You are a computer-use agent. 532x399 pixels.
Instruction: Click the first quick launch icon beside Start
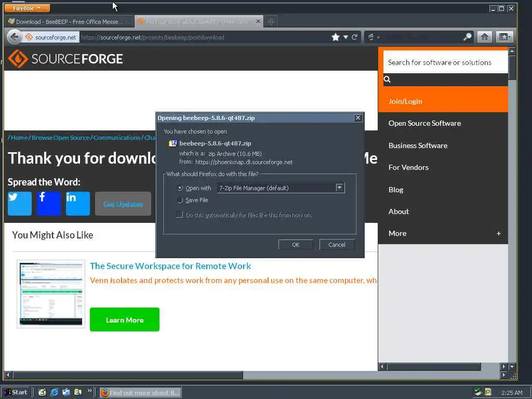tap(42, 392)
